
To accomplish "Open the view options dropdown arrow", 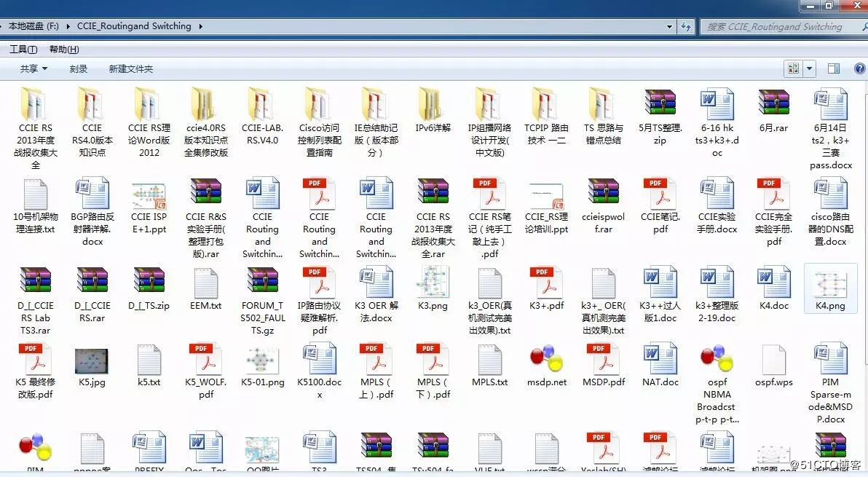I will click(809, 68).
